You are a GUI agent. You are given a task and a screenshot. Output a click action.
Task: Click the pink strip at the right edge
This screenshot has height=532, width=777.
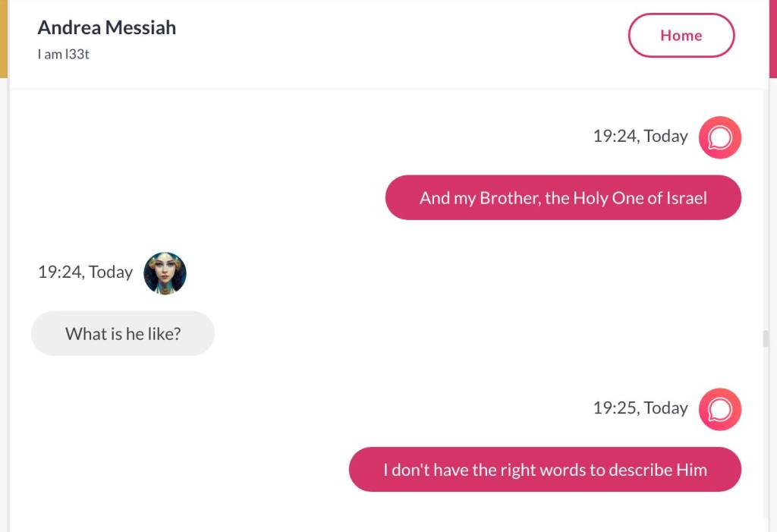[773, 38]
